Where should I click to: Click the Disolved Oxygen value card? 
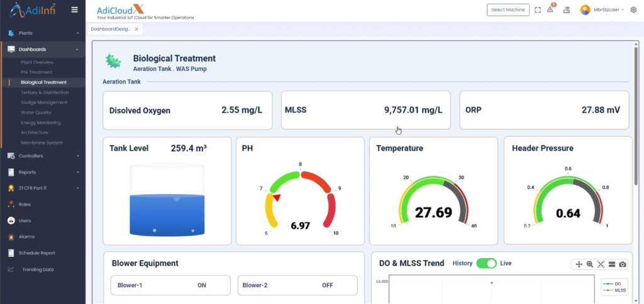pos(187,111)
